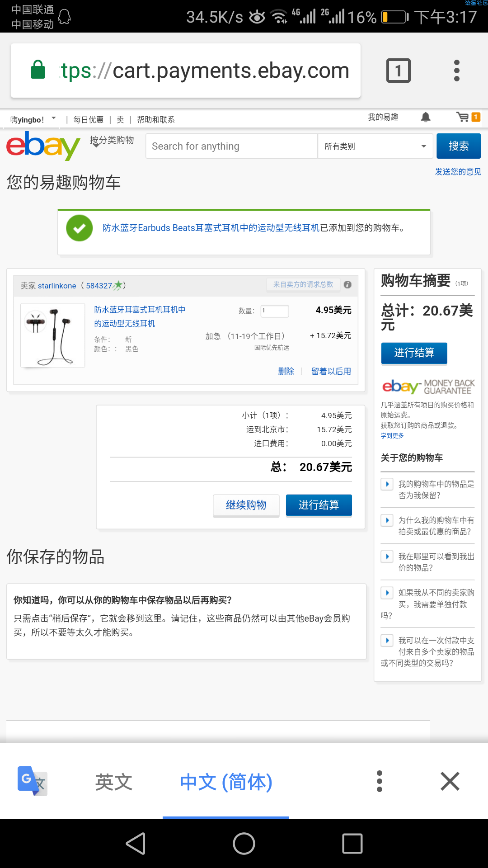This screenshot has height=868, width=488.
Task: Open Google Translate icon in translate bar
Action: click(x=33, y=781)
